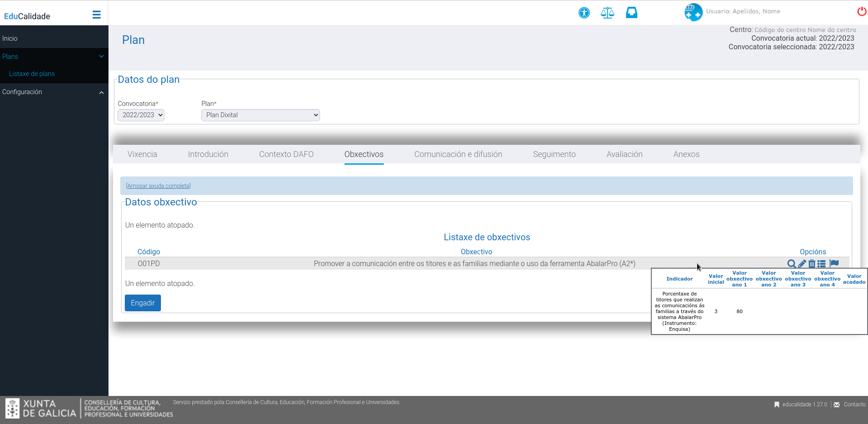The height and width of the screenshot is (424, 868).
Task: Open the Seguimento tab
Action: pyautogui.click(x=554, y=154)
